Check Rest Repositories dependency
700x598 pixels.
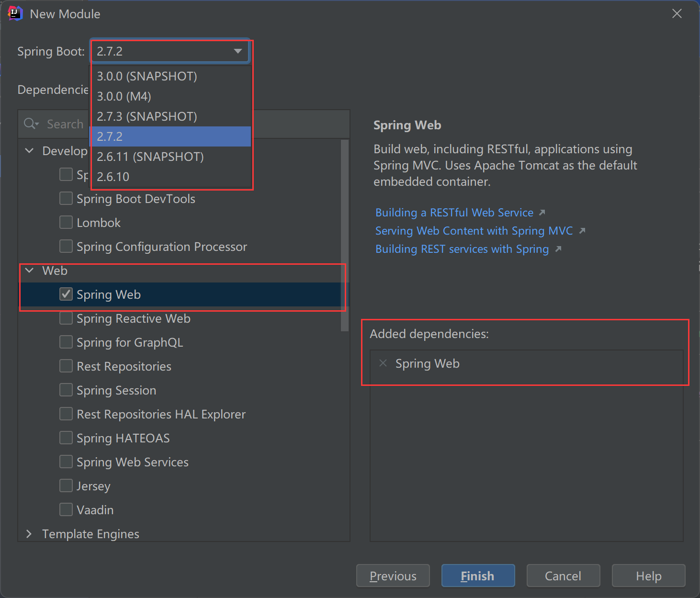click(66, 366)
